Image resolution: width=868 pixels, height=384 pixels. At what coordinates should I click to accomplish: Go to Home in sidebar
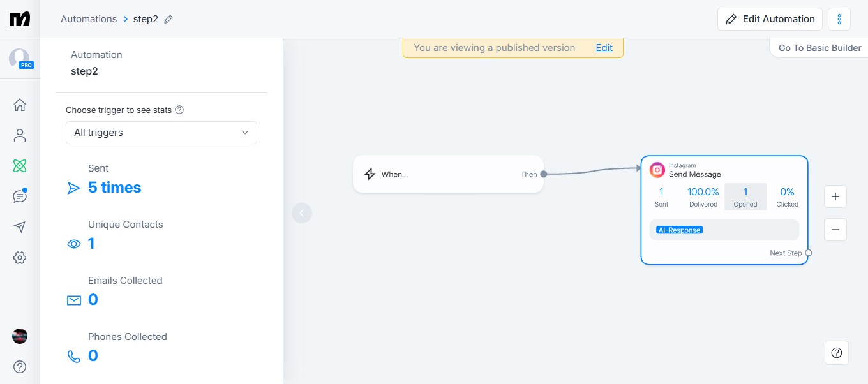(x=20, y=105)
